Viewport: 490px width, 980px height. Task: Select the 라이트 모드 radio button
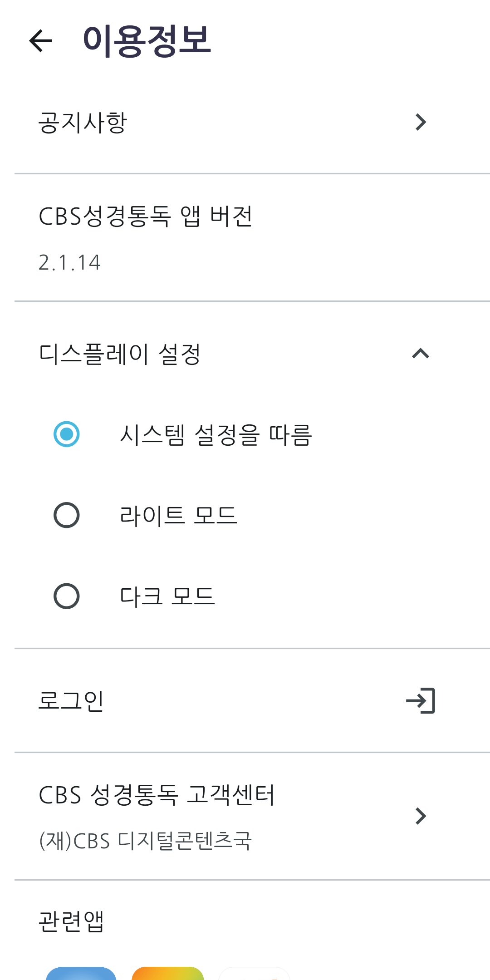(x=66, y=514)
